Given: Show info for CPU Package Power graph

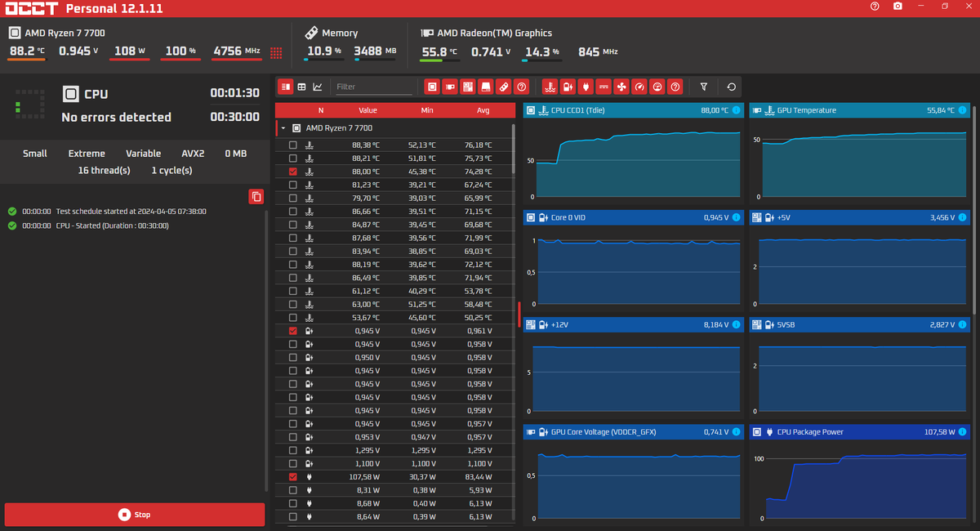Looking at the screenshot, I should tap(962, 431).
